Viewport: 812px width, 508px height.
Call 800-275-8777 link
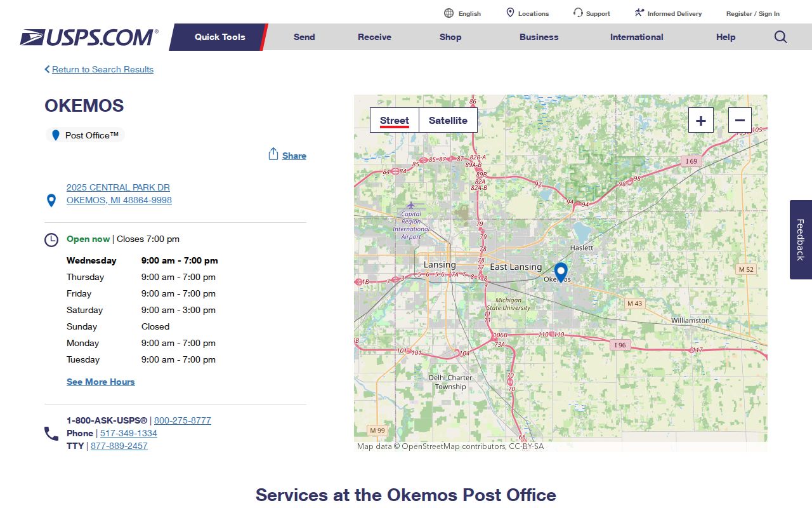[x=183, y=420]
